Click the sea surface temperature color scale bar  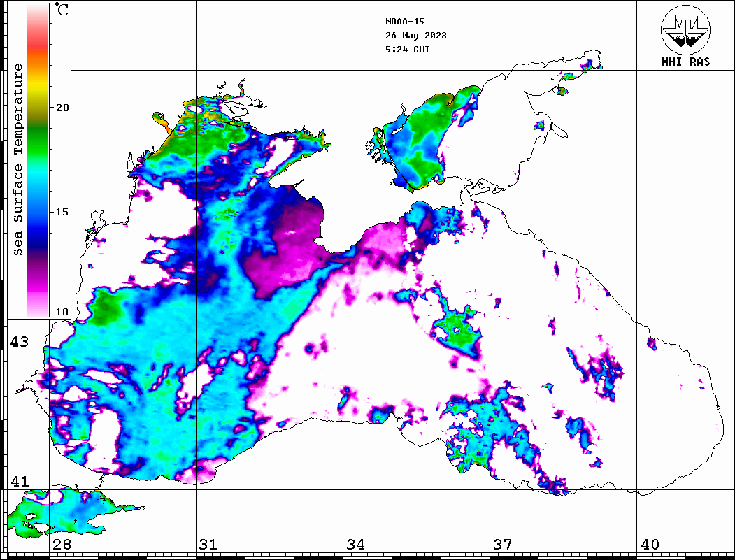click(38, 160)
